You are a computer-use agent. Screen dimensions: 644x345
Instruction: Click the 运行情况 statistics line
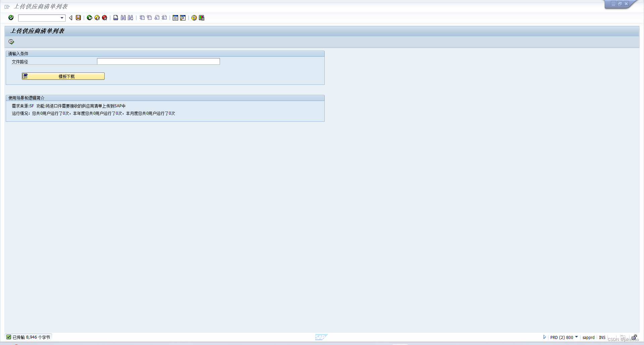(94, 113)
